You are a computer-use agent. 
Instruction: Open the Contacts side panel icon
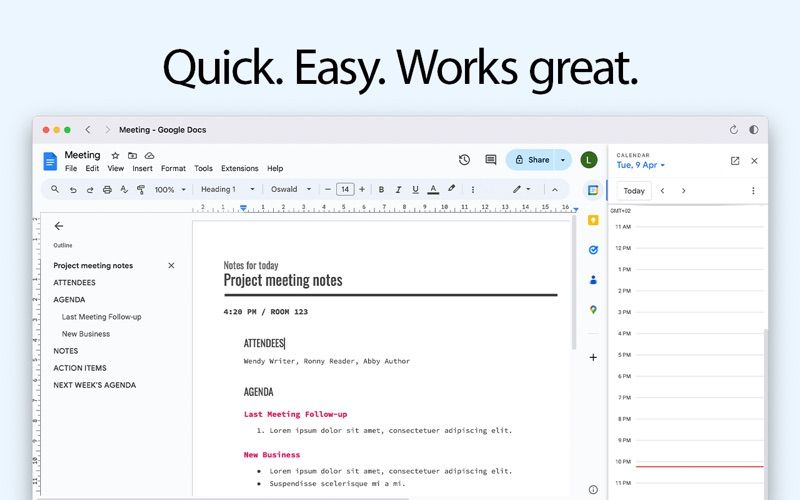click(x=593, y=280)
